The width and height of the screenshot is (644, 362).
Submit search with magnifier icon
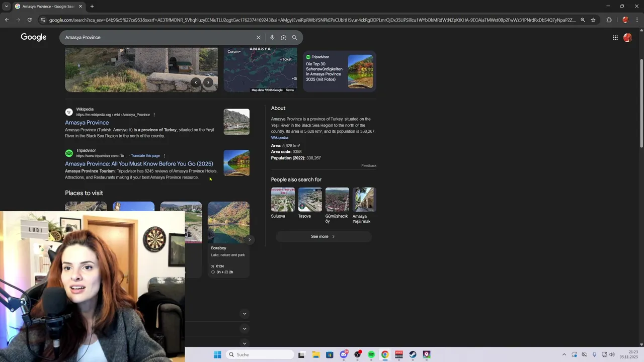(x=294, y=37)
